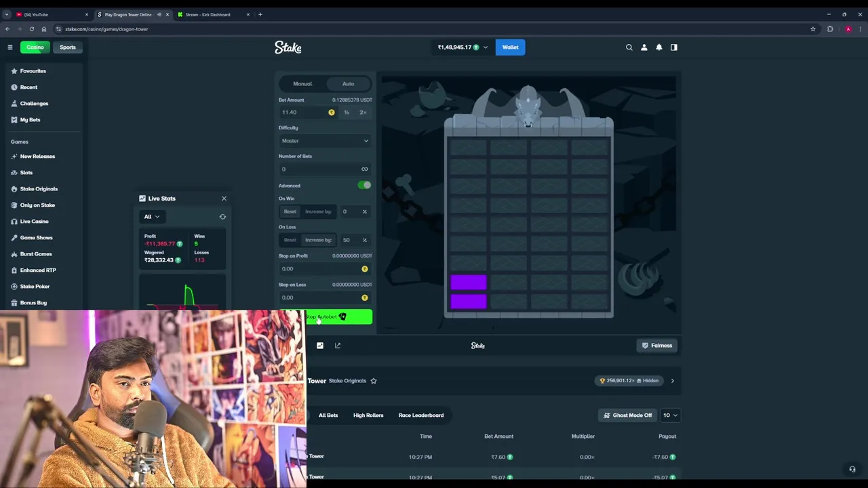868x488 pixels.
Task: Open the All filter in Live Stats
Action: coord(151,217)
